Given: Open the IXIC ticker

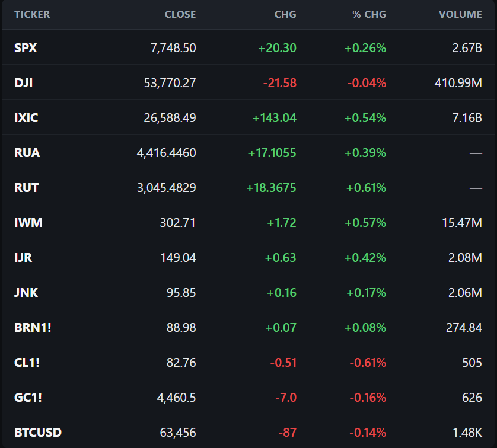Looking at the screenshot, I should pyautogui.click(x=26, y=118).
